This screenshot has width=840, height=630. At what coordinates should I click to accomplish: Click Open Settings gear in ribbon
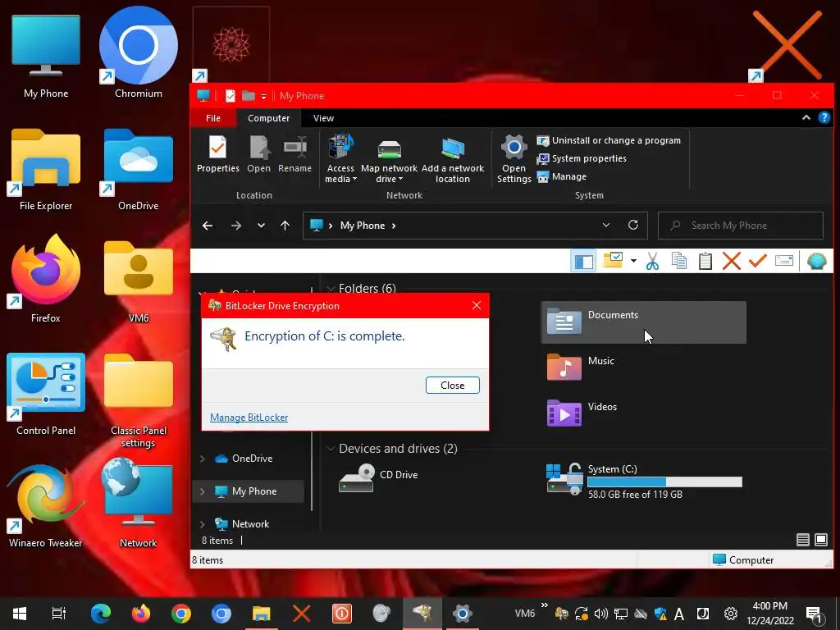pos(514,159)
